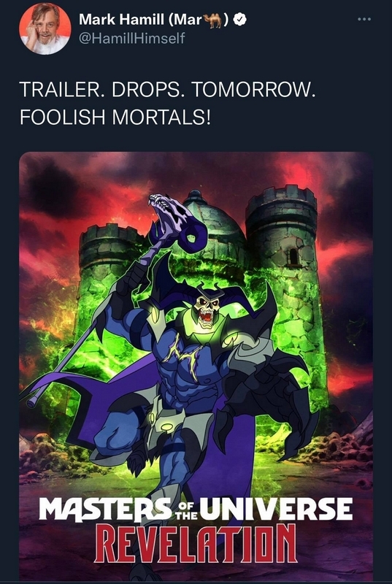Click the FOOLISH MORTALS! tweet text
The height and width of the screenshot is (584, 392).
click(115, 117)
